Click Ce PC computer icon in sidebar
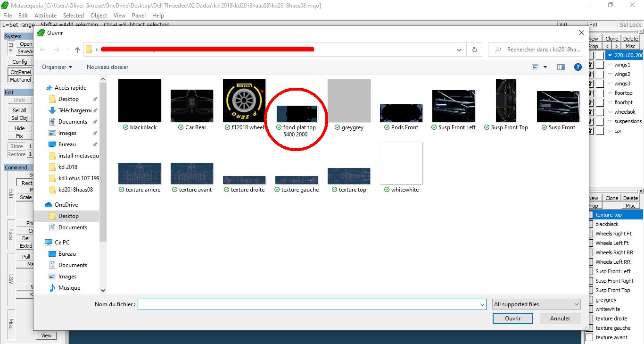Screen dimensions: 644x344 click(x=48, y=243)
